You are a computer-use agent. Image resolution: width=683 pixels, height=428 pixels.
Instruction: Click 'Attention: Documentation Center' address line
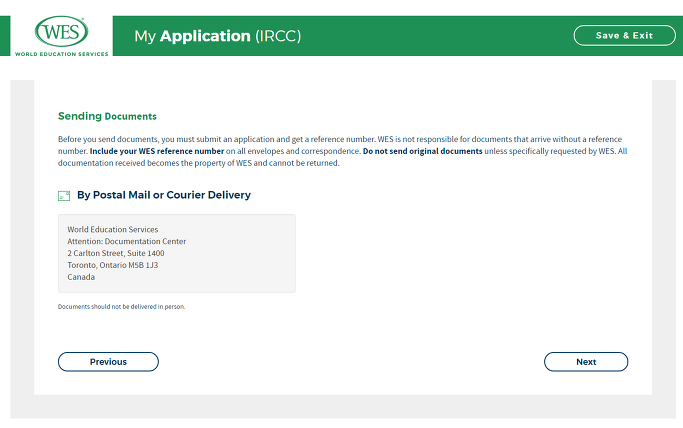pyautogui.click(x=127, y=241)
